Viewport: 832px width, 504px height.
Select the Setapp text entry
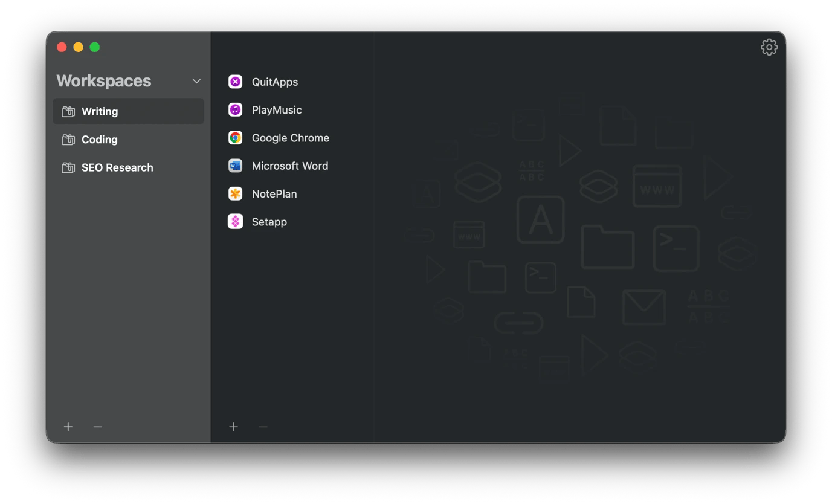(x=269, y=222)
